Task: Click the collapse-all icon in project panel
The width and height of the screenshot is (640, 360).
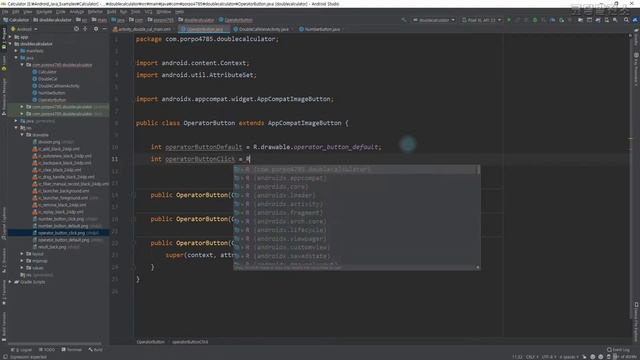Action: 85,29
